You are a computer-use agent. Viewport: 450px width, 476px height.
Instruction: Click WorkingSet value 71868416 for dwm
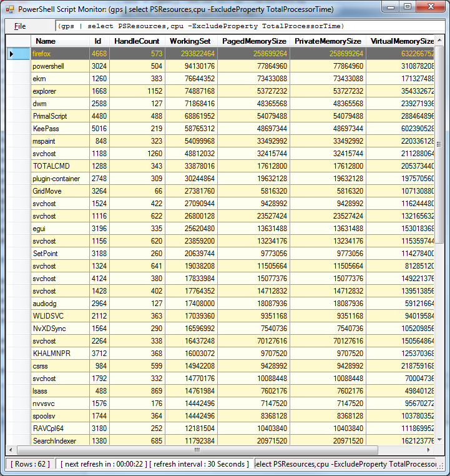(x=191, y=104)
